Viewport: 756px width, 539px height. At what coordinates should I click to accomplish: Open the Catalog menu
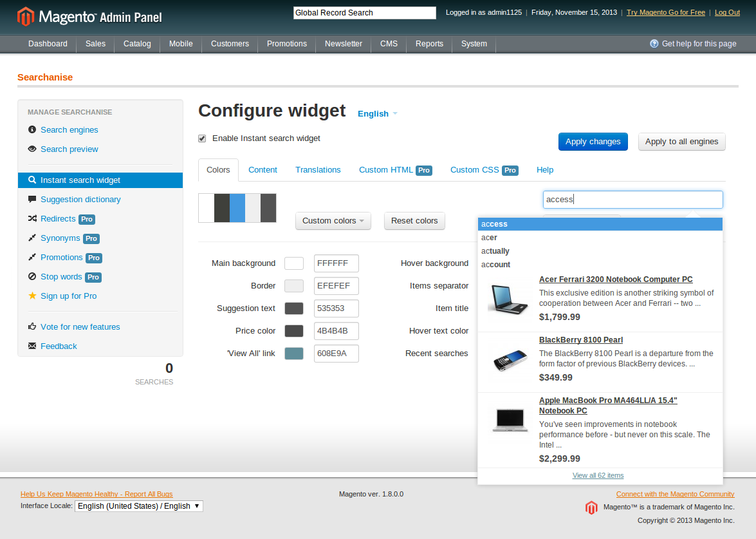pyautogui.click(x=137, y=43)
